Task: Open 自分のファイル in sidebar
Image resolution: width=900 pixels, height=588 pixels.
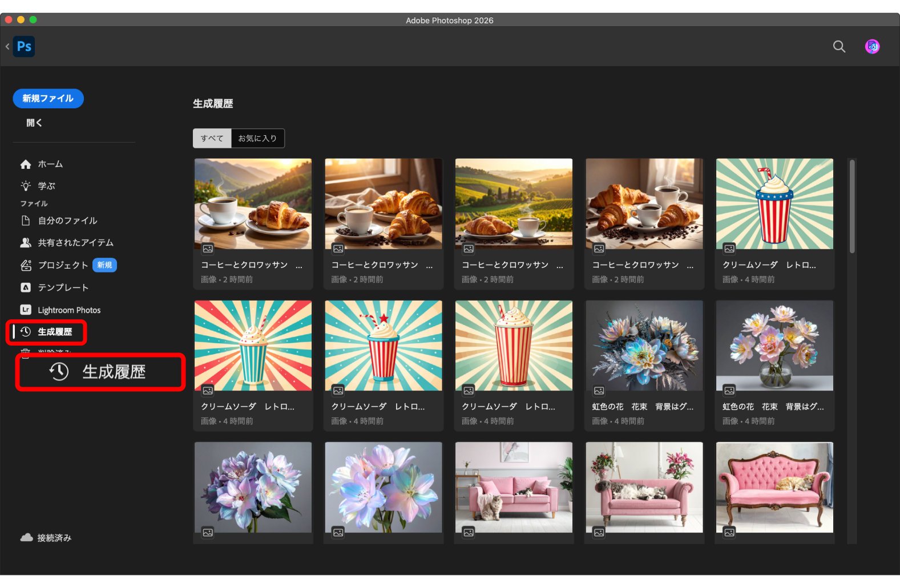Action: coord(67,221)
